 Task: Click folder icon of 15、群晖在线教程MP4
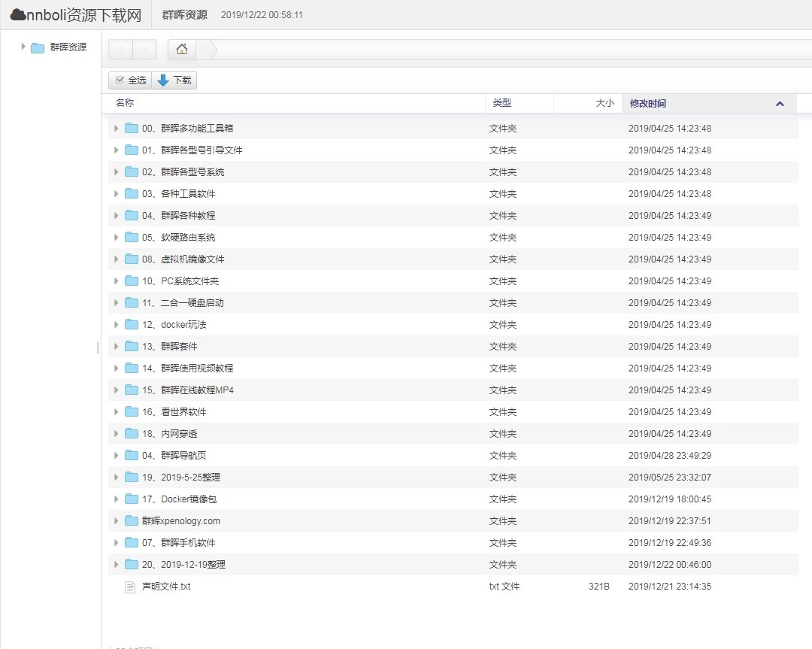pos(132,390)
